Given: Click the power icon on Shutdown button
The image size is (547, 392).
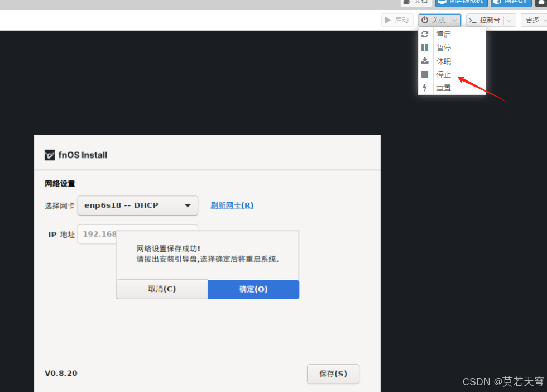Looking at the screenshot, I should coord(425,20).
